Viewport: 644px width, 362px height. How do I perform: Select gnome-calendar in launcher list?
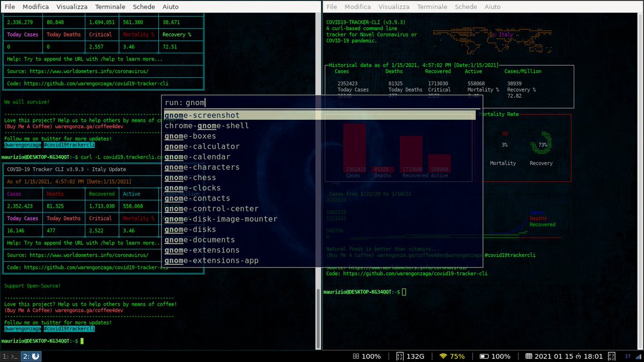pos(319,157)
